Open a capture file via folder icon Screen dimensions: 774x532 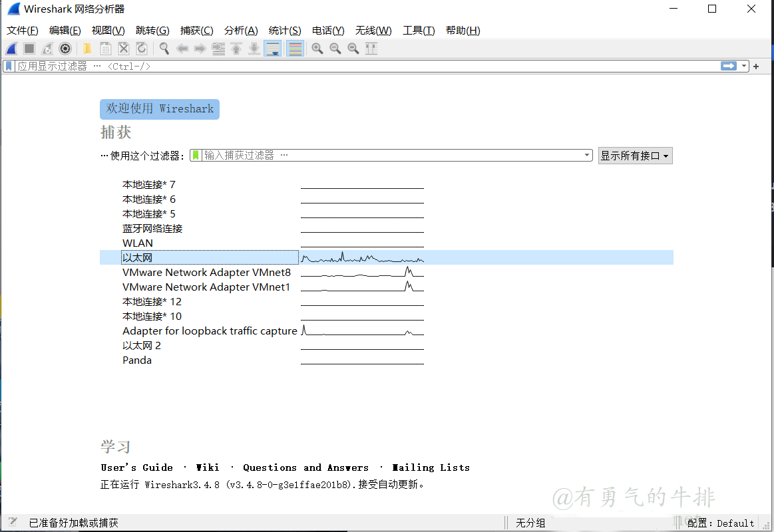click(x=87, y=48)
